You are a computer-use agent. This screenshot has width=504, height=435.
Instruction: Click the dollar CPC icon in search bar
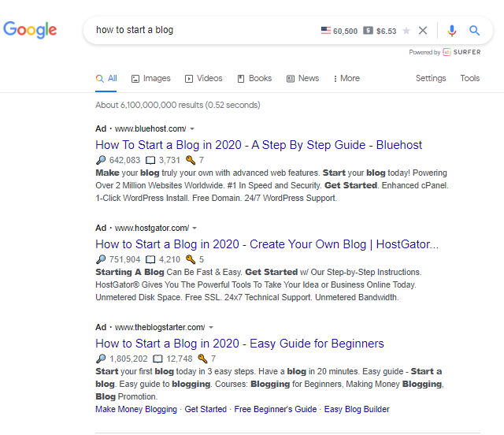click(x=368, y=31)
